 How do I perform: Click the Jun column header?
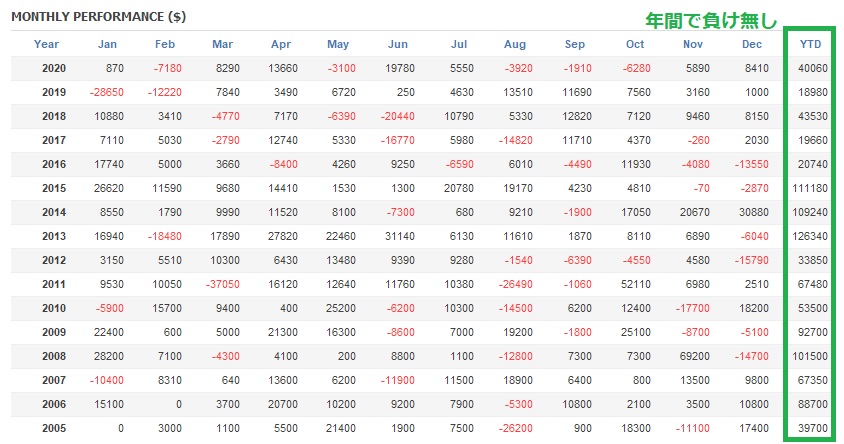pos(398,44)
